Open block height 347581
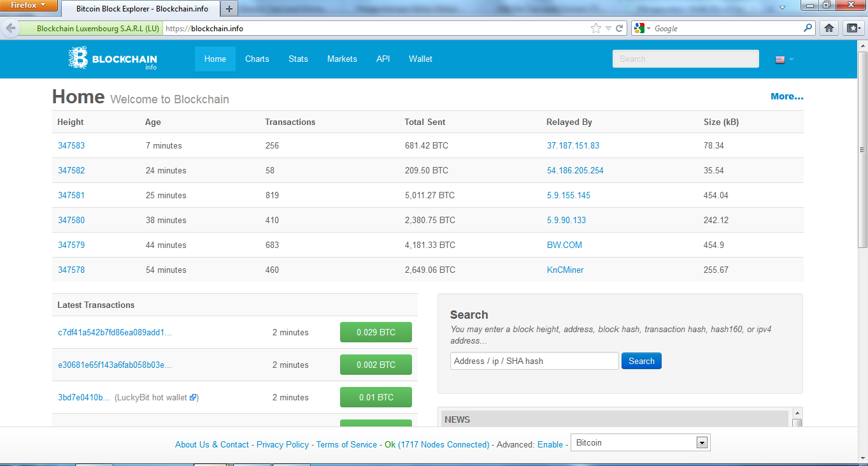The image size is (868, 466). pyautogui.click(x=71, y=195)
